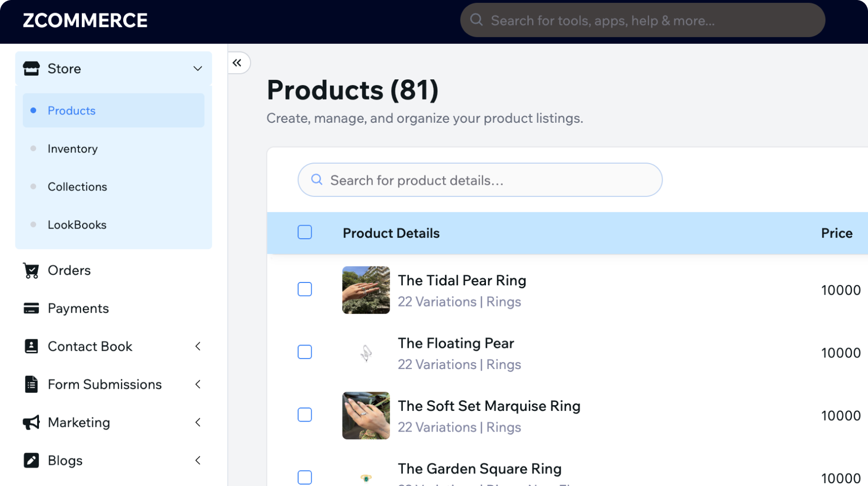Check the box for The Floating Pear
The image size is (868, 486).
click(x=305, y=352)
